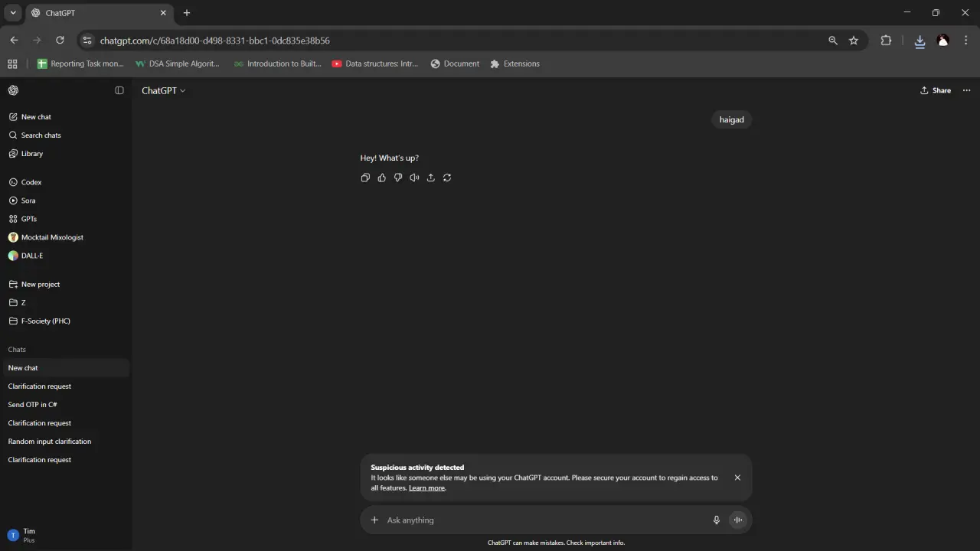Open the 'Send OTP in C#' chat

coord(65,405)
